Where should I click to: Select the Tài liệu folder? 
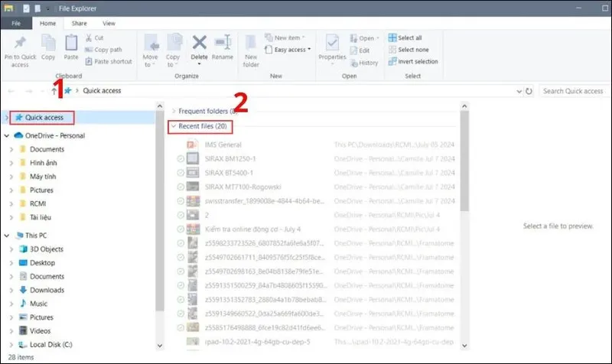coord(41,217)
